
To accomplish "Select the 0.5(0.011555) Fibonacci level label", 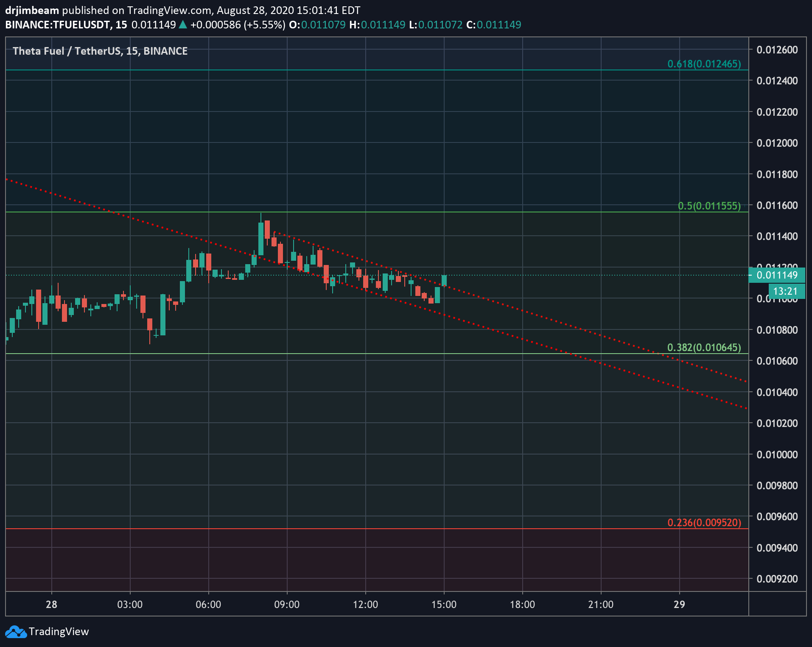I will pyautogui.click(x=709, y=206).
